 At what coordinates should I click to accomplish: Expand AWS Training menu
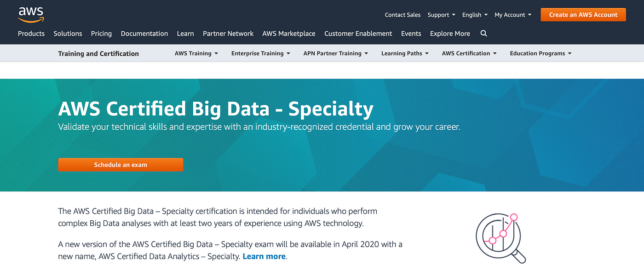(x=196, y=53)
